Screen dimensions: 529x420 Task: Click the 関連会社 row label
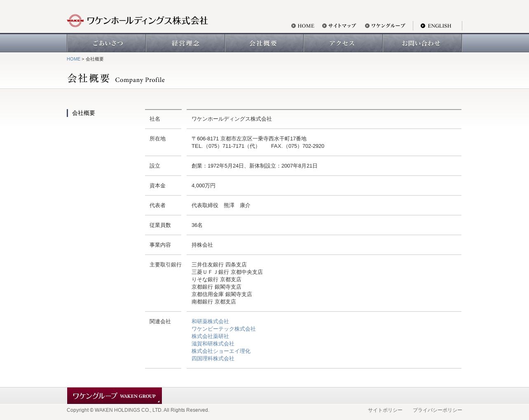(160, 322)
